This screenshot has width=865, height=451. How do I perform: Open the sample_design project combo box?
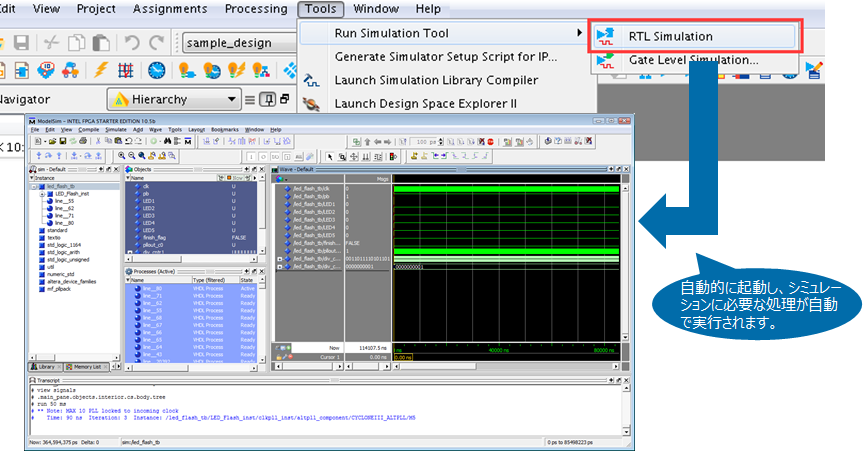[x=239, y=43]
